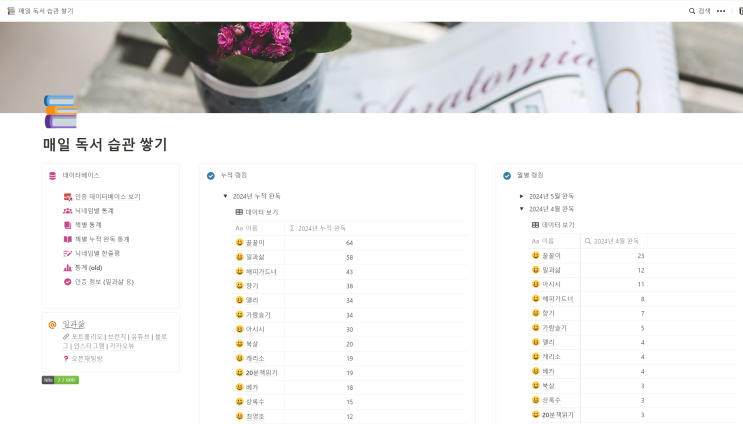
Task: Click the 이름 column header in cumulative table
Action: 259,228
